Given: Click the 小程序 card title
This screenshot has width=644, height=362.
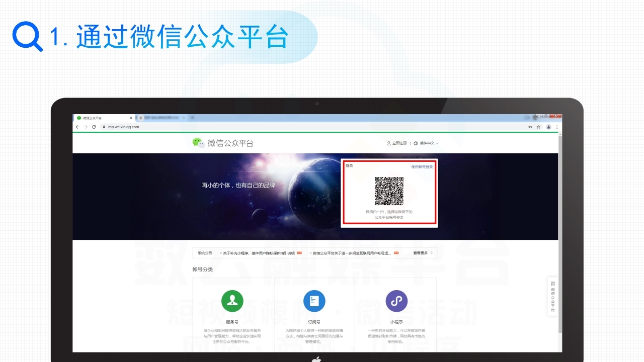Looking at the screenshot, I should click(x=396, y=322).
